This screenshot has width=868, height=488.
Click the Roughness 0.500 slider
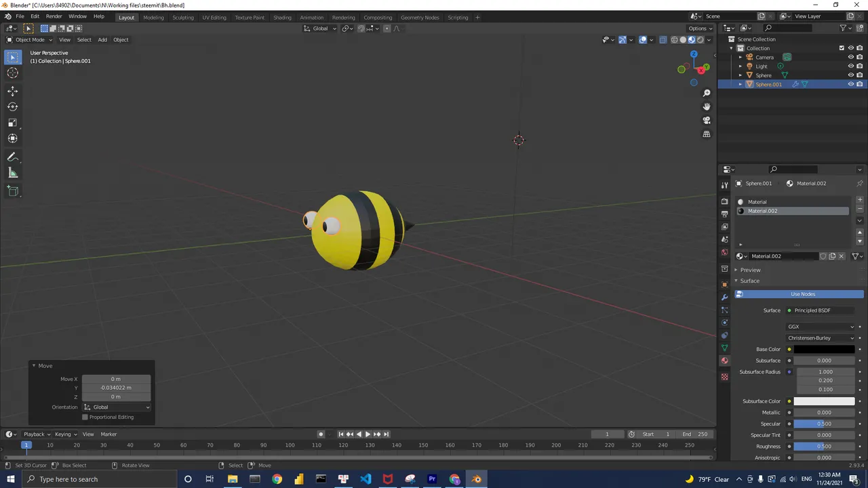(824, 446)
